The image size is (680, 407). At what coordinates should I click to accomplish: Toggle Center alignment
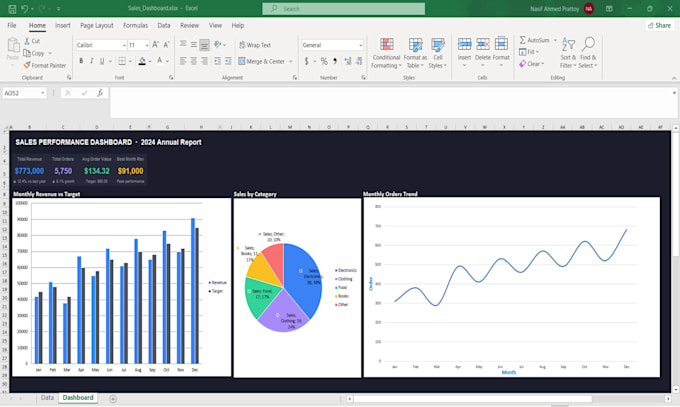[x=193, y=61]
